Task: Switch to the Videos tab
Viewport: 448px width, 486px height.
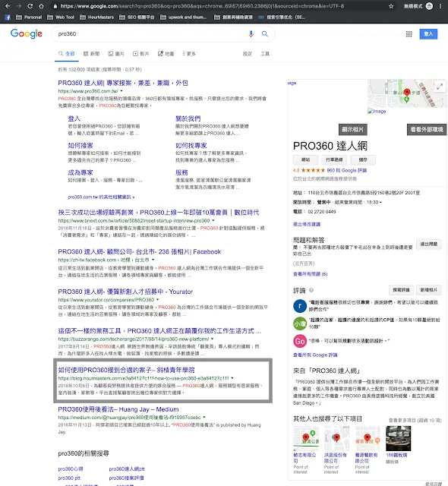Action: (x=141, y=54)
